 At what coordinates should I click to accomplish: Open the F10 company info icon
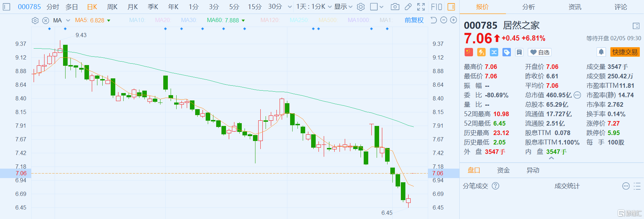pos(436,7)
